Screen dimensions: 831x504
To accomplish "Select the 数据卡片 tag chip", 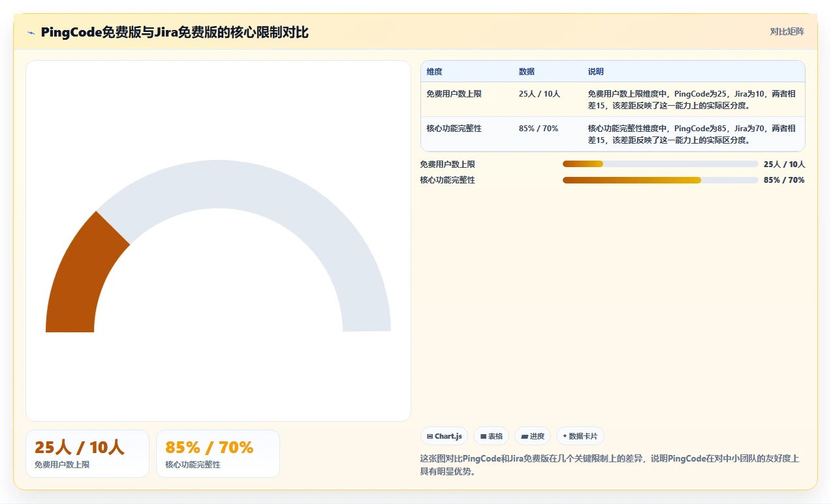I will pos(580,436).
